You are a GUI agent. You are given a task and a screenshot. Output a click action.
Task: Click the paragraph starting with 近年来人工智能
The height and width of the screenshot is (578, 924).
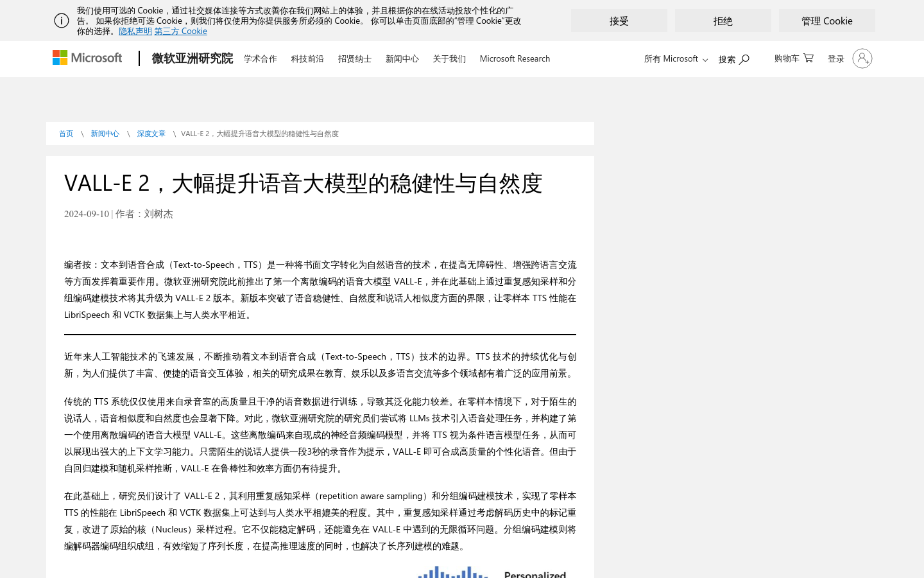(x=320, y=365)
